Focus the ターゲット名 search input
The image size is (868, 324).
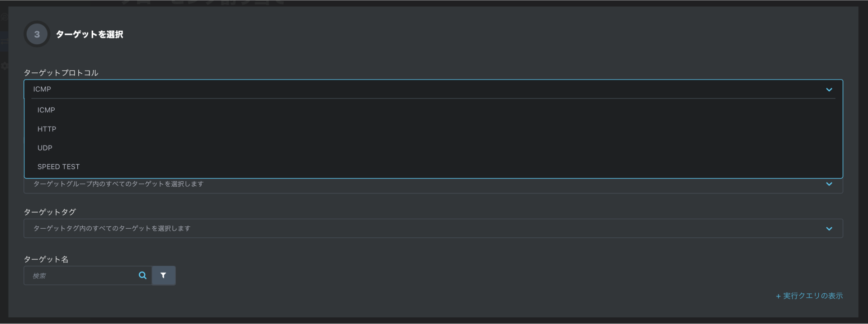[x=81, y=275]
